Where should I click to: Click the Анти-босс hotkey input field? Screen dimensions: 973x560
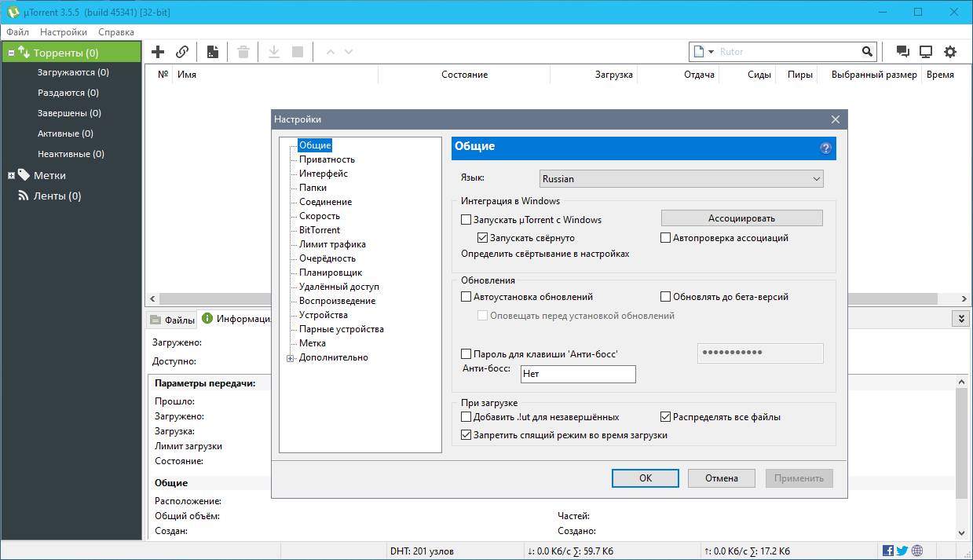coord(576,375)
